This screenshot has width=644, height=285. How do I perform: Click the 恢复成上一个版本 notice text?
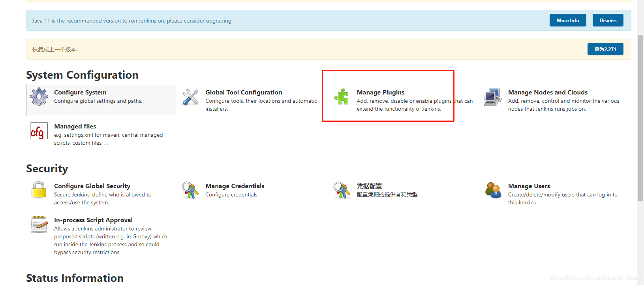coord(54,49)
